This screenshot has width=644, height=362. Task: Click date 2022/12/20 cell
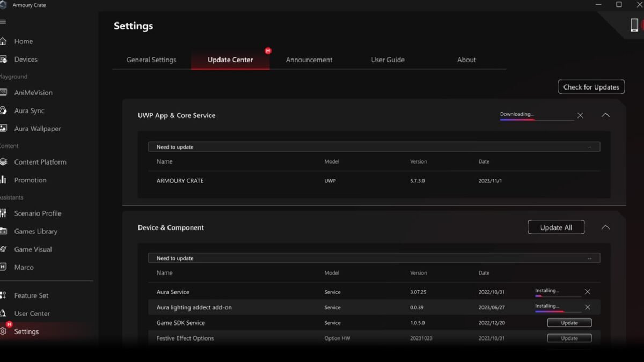click(x=492, y=323)
